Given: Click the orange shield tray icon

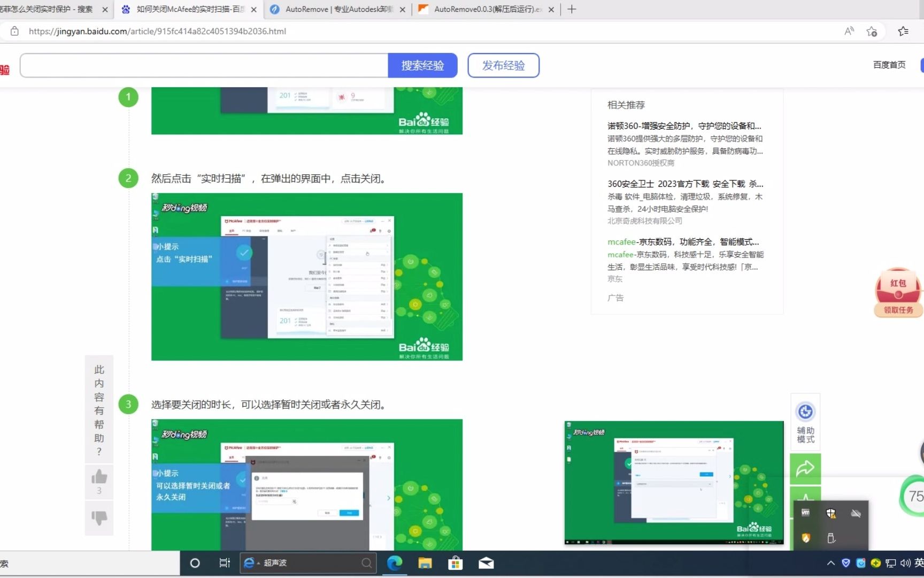Looking at the screenshot, I should 805,538.
